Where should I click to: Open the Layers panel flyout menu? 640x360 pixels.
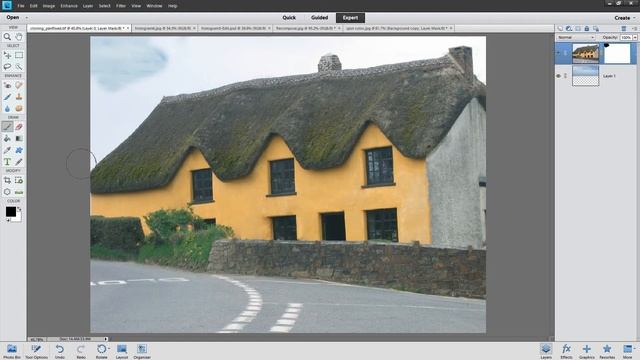tap(634, 29)
